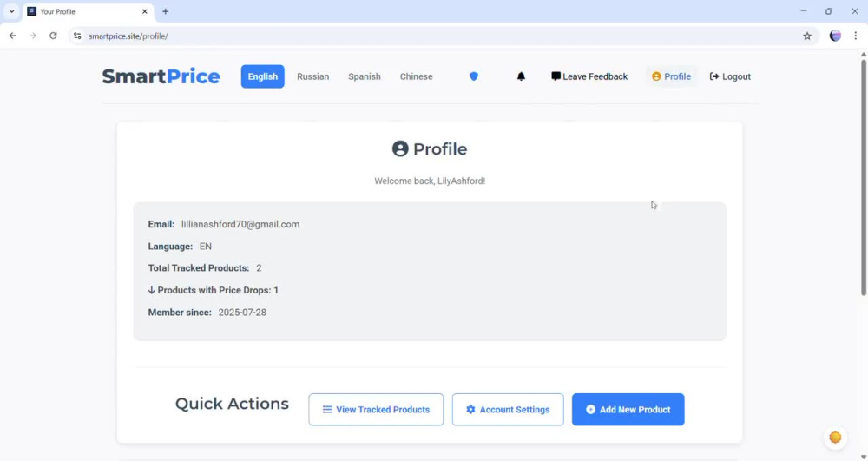
Task: Click the Products with Price Drops line
Action: pos(214,290)
